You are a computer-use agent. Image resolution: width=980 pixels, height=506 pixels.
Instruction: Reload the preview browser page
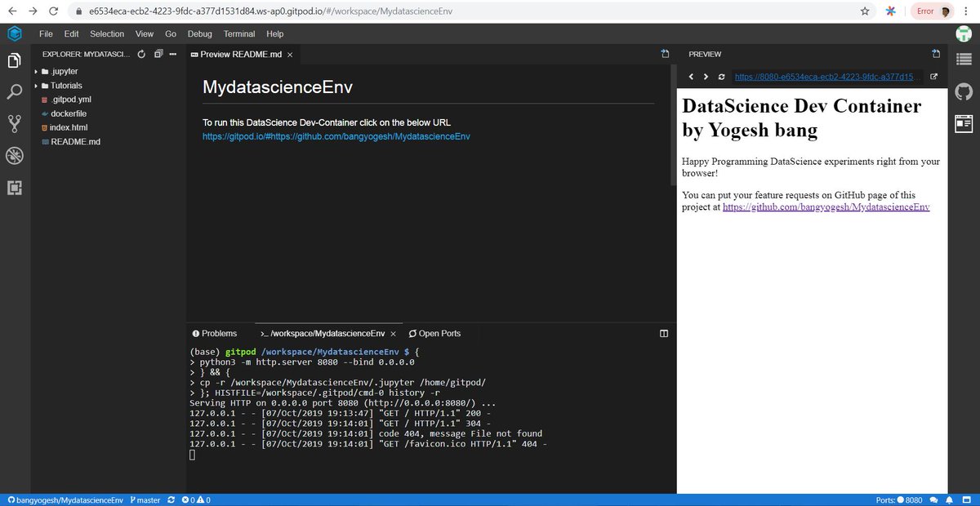721,77
